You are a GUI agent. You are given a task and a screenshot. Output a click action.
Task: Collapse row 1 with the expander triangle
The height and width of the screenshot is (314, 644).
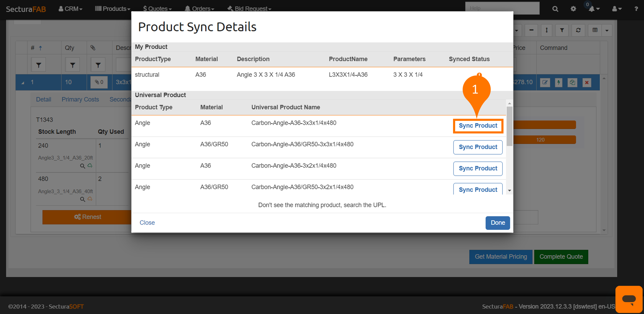click(23, 82)
